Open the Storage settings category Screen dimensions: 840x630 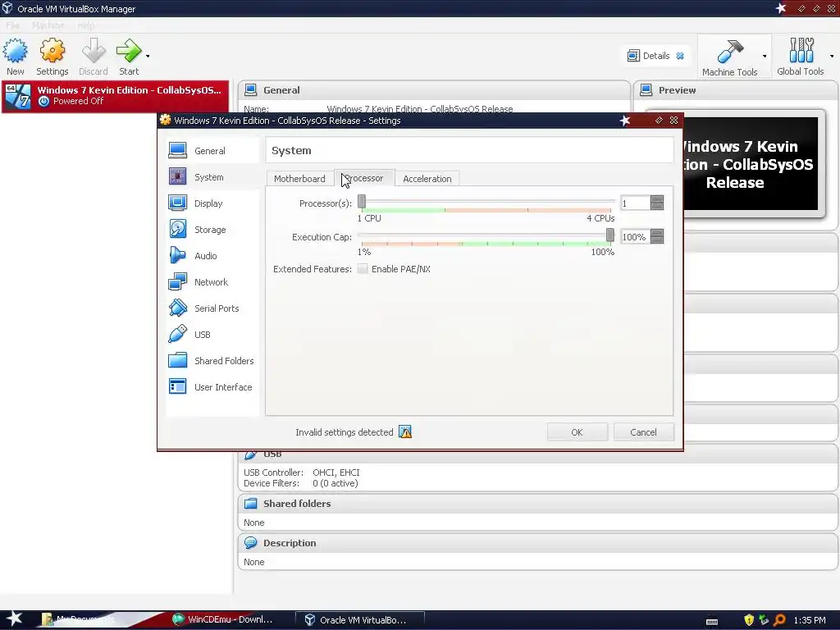(x=212, y=230)
